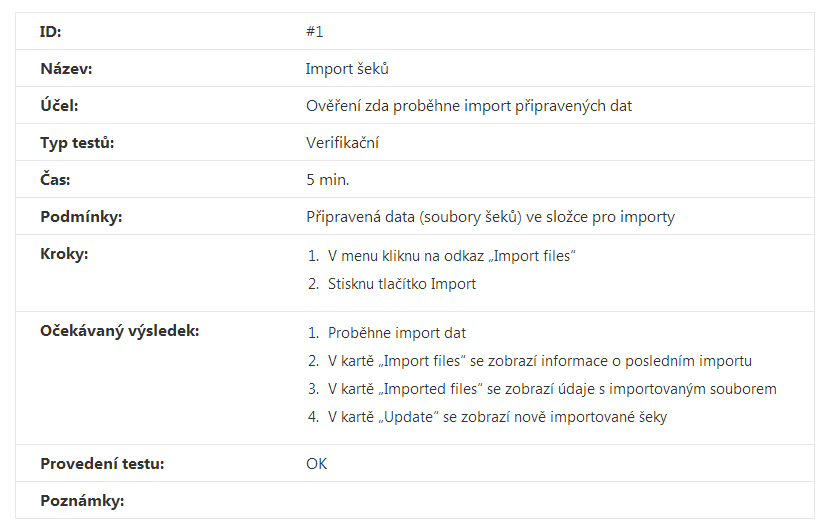Image resolution: width=829 pixels, height=532 pixels.
Task: Click the "Kroky:" row label
Action: pos(64,254)
